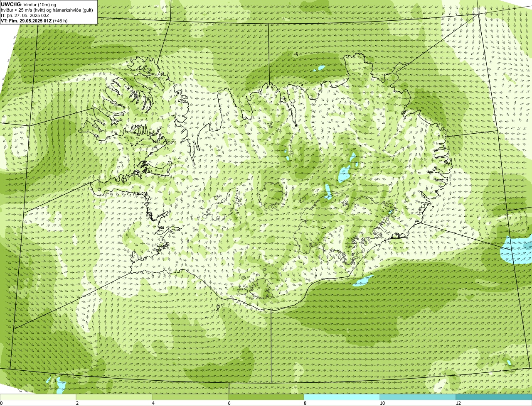Click the legend swatch above 12 m/s
Viewport: 532px width, 406px height.
point(494,397)
